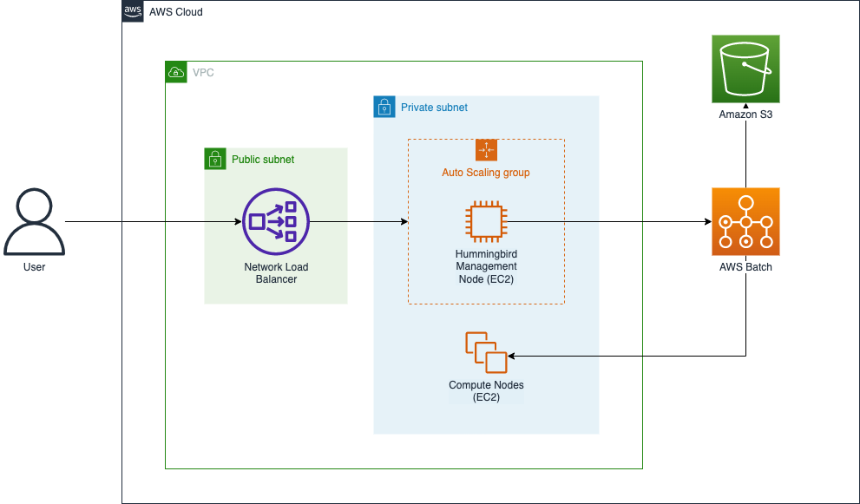This screenshot has width=860, height=504.
Task: Select the "AWS Batch" caption
Action: pos(745,267)
